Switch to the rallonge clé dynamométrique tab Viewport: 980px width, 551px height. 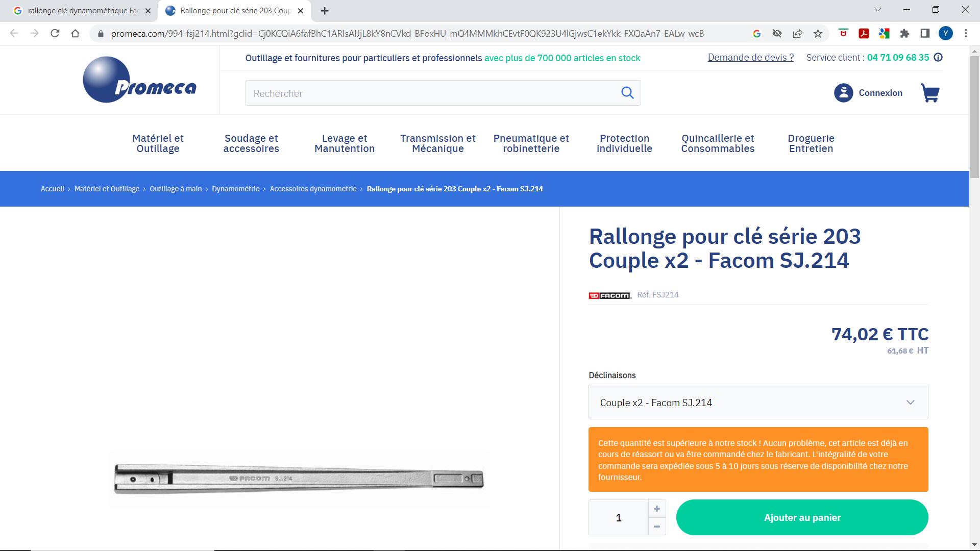click(82, 11)
